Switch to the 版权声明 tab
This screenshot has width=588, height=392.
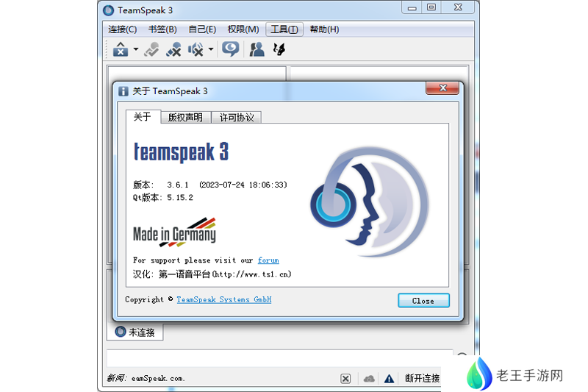pos(186,118)
